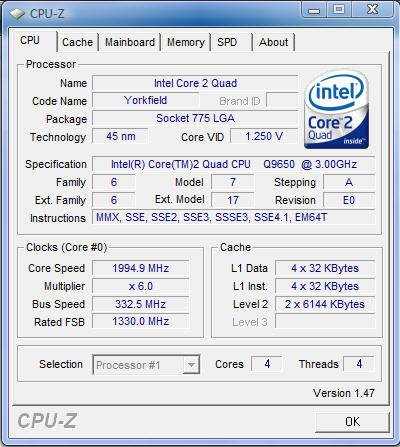Viewport: 400px width, 447px height.
Task: Click the Core VID value 1.250 V
Action: tap(264, 136)
